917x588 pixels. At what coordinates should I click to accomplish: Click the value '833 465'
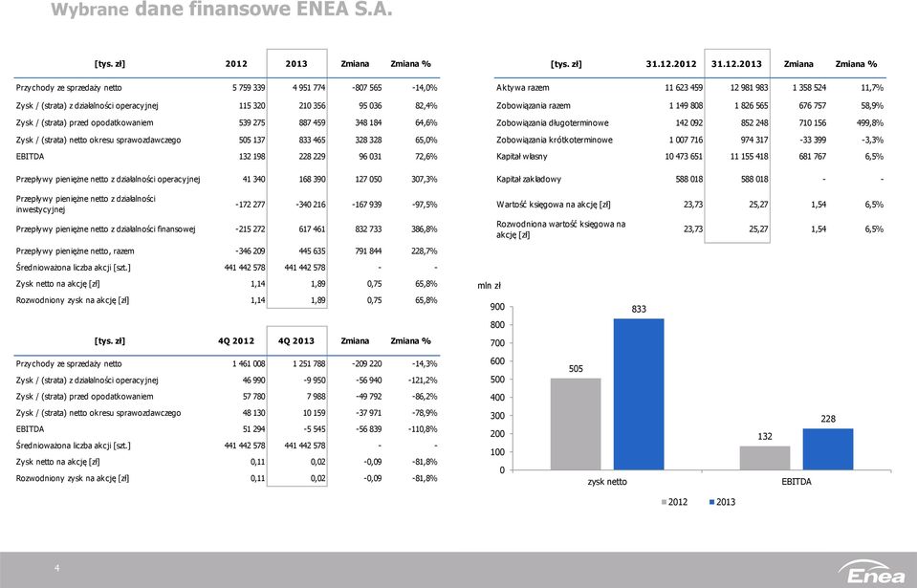(313, 140)
